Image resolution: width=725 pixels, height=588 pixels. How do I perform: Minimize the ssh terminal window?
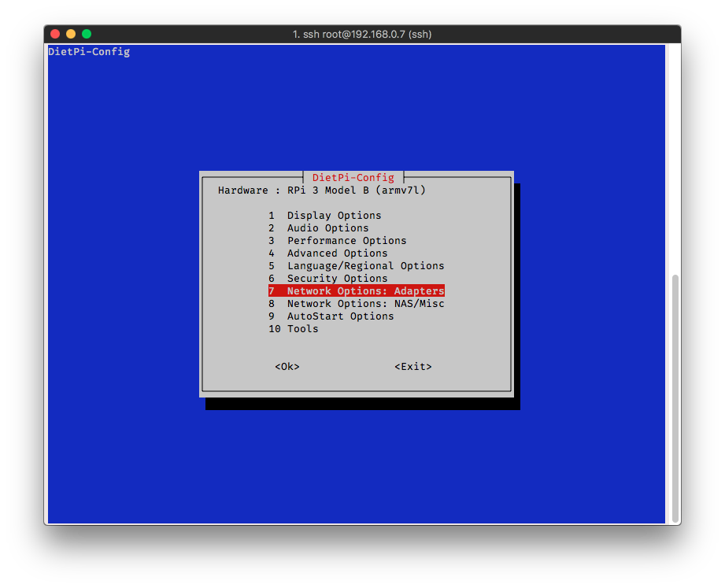pyautogui.click(x=71, y=34)
